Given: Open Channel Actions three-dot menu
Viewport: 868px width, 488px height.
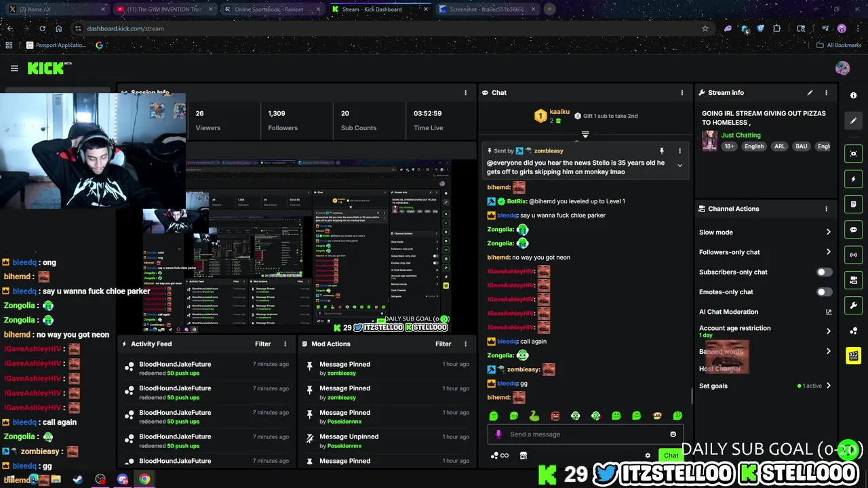Looking at the screenshot, I should 826,209.
